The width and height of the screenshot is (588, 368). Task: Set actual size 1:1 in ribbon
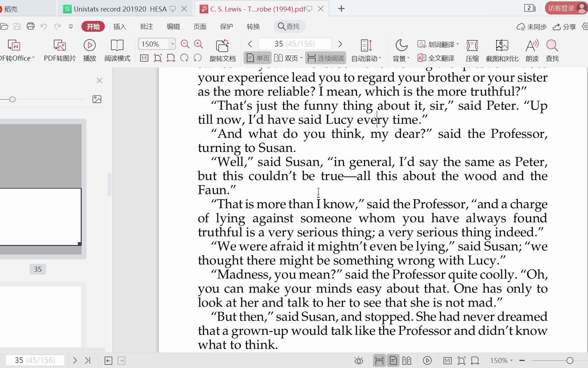pos(144,58)
